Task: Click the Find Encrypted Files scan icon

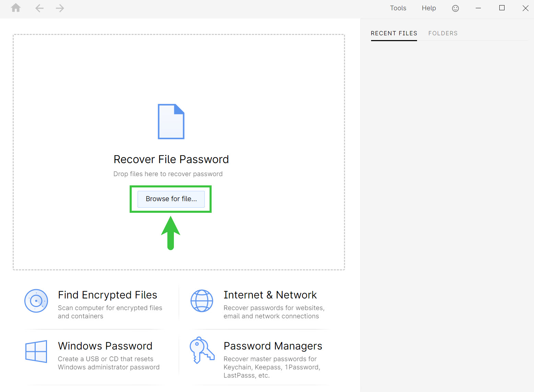Action: [36, 301]
